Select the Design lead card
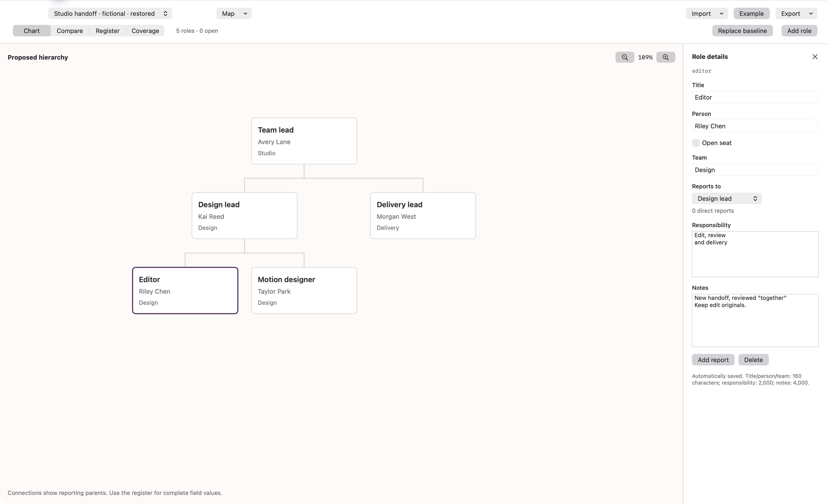The image size is (827, 504). (x=244, y=215)
